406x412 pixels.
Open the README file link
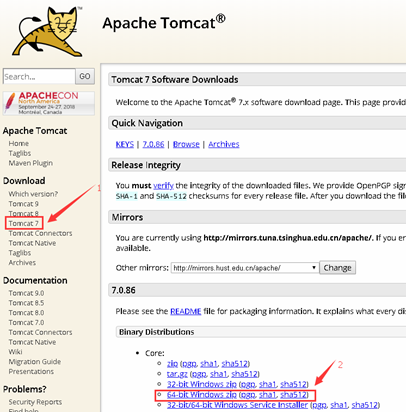(186, 311)
